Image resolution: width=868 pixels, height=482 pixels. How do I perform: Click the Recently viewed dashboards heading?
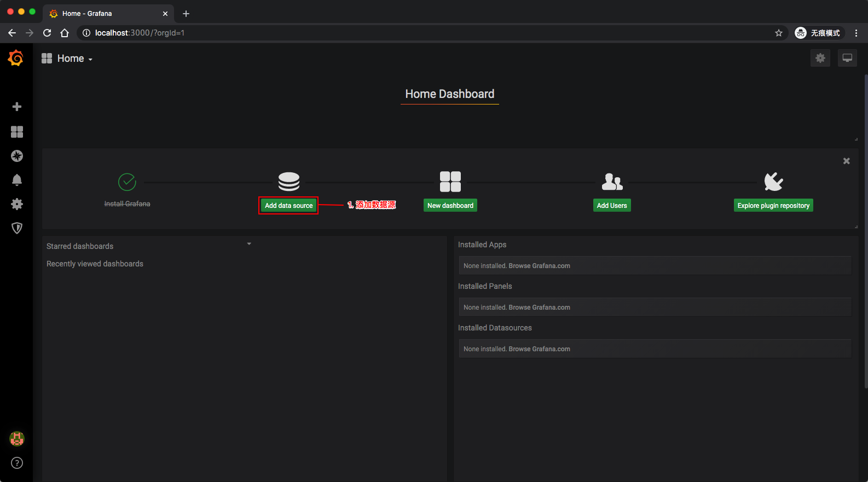pyautogui.click(x=95, y=264)
